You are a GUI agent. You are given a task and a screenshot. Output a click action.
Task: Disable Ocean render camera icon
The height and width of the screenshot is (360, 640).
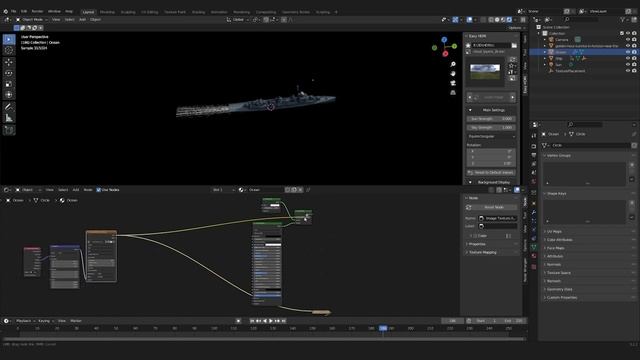634,52
